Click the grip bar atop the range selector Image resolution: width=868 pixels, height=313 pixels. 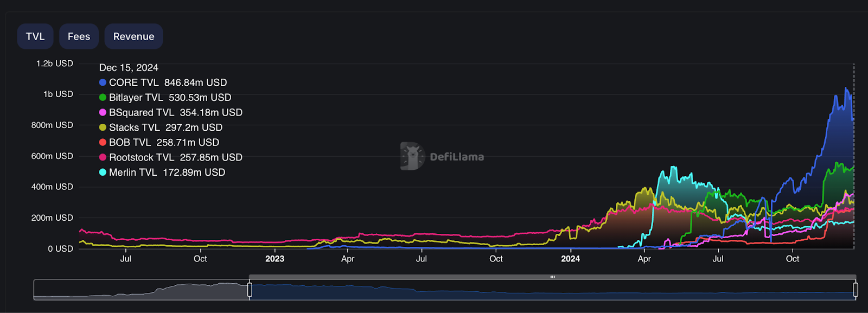552,277
